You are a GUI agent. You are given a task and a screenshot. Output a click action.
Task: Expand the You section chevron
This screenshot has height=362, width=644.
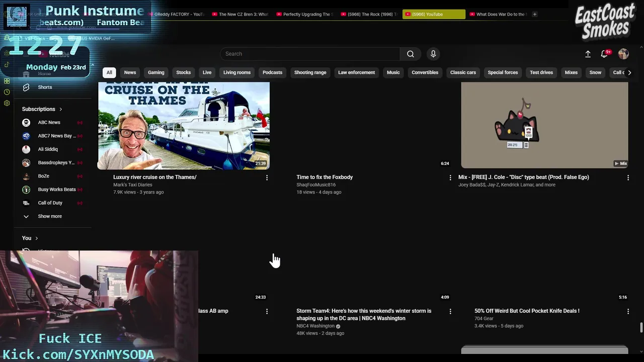point(36,238)
